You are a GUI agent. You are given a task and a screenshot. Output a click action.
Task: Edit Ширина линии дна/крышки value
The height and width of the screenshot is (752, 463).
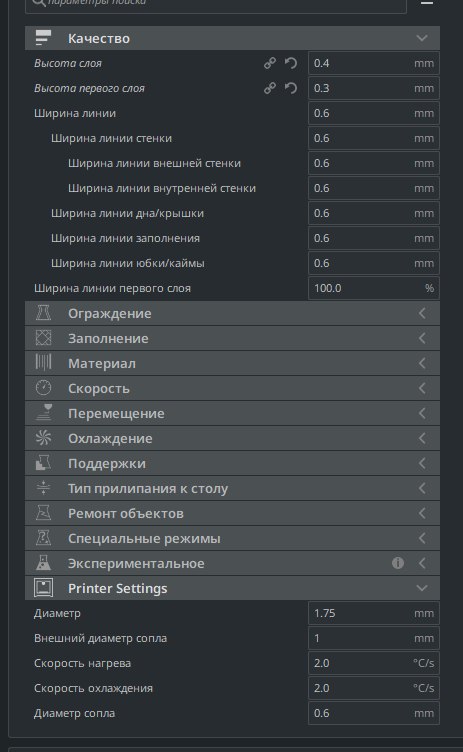point(373,213)
